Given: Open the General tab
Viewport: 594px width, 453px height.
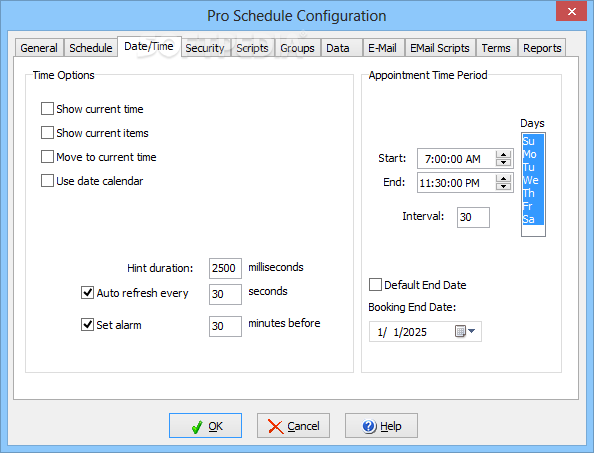Looking at the screenshot, I should pyautogui.click(x=39, y=48).
